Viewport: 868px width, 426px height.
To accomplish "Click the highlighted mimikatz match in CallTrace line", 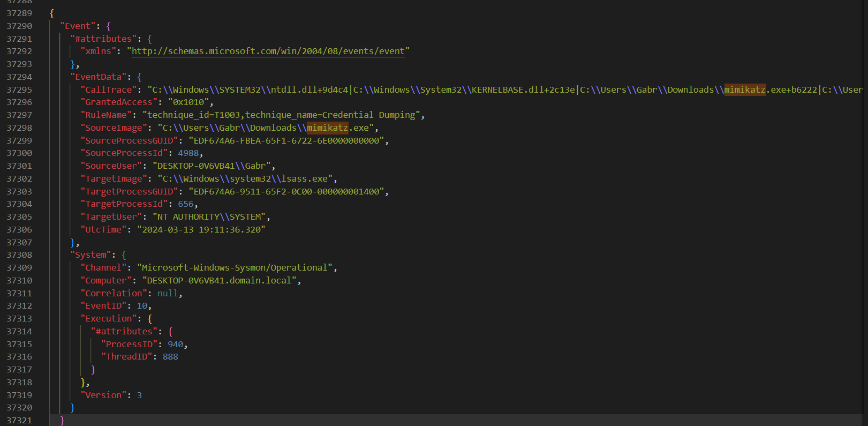I will 744,89.
